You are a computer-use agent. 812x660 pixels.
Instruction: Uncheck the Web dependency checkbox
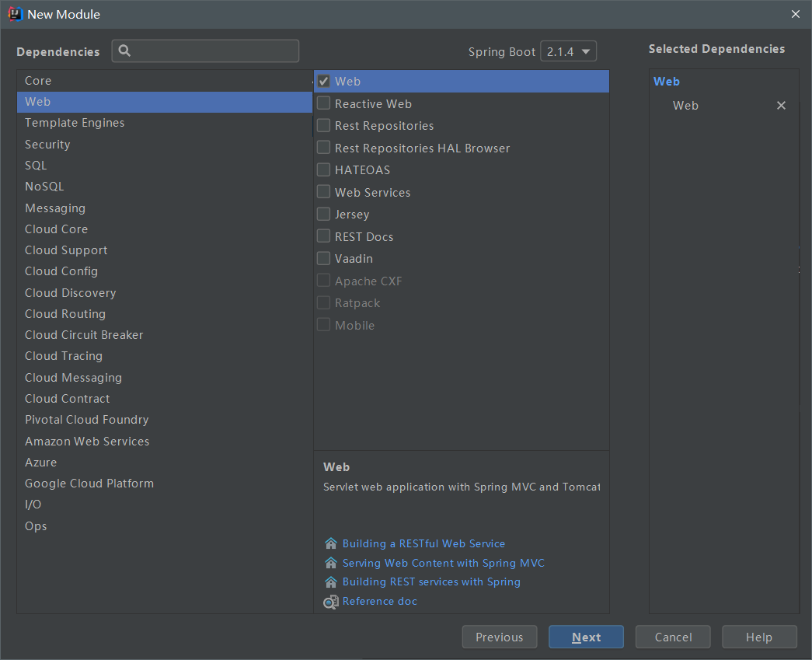pyautogui.click(x=324, y=81)
